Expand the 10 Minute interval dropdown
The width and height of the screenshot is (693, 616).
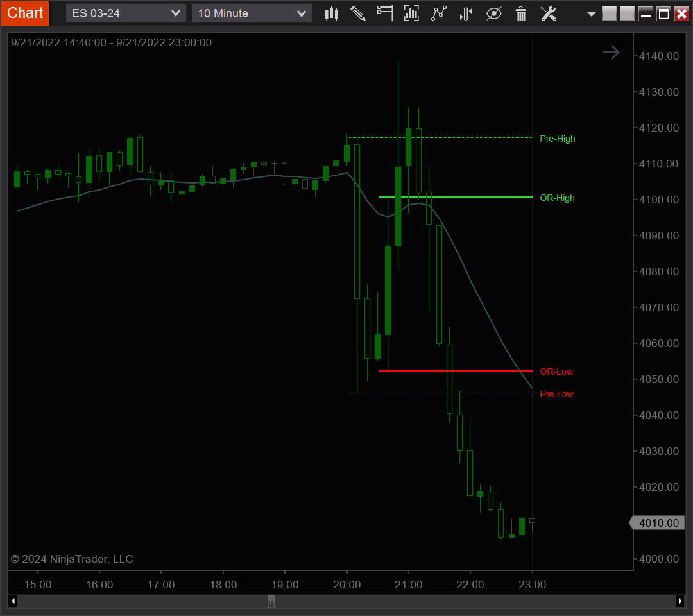click(x=252, y=13)
